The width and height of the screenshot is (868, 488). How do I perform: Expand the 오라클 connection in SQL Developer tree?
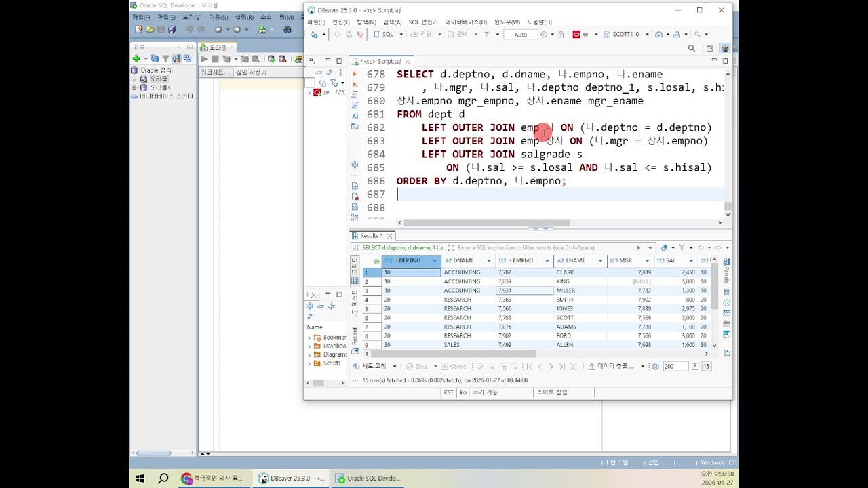click(134, 79)
